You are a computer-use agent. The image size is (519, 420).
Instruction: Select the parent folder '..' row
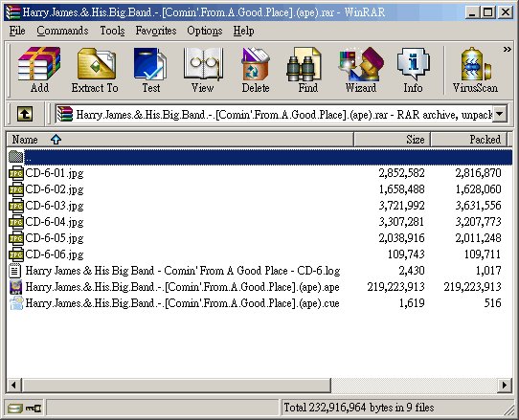pos(259,157)
